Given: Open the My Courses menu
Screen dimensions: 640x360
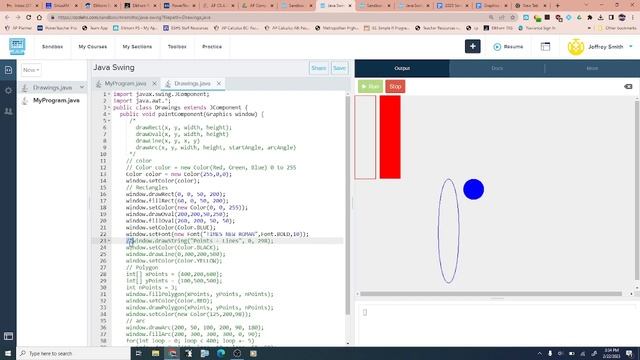Looking at the screenshot, I should click(93, 47).
